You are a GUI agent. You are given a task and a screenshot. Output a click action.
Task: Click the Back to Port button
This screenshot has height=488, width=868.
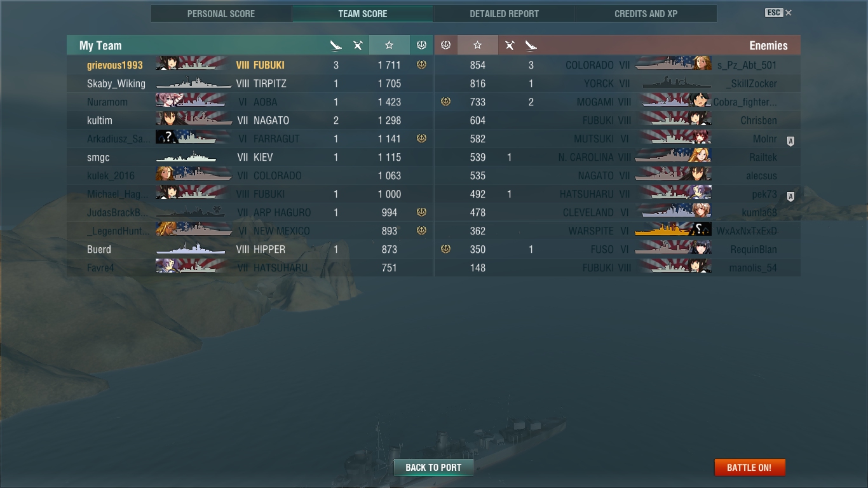(x=433, y=467)
